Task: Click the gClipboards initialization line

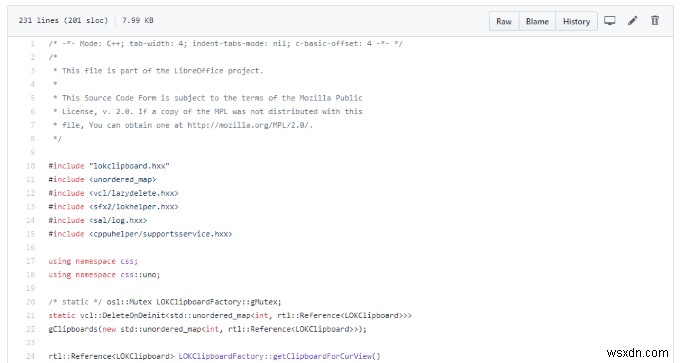Action: pyautogui.click(x=207, y=329)
